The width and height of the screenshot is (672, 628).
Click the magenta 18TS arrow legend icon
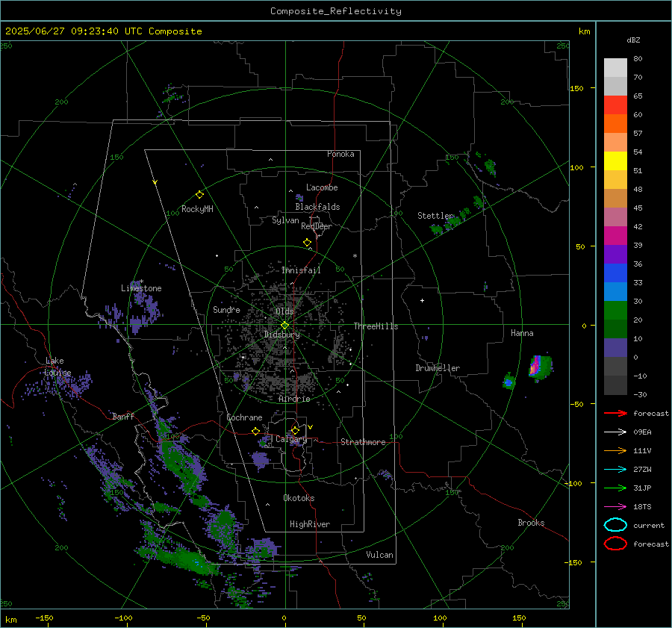coord(615,507)
